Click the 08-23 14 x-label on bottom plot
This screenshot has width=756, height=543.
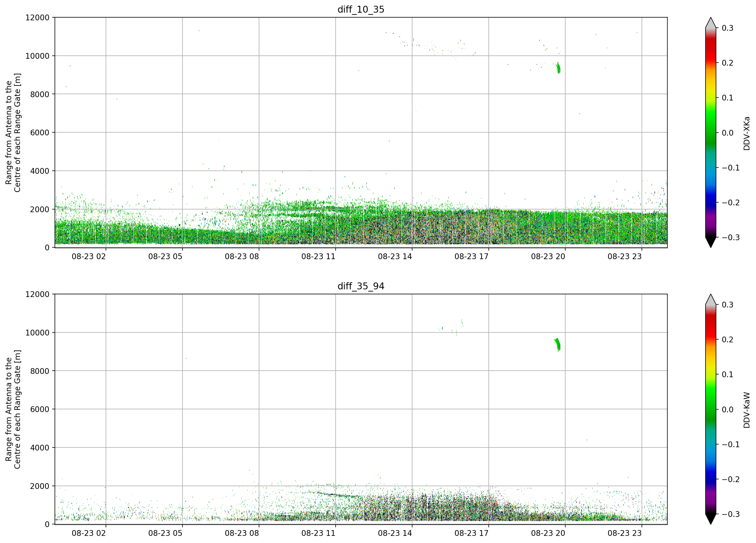395,533
